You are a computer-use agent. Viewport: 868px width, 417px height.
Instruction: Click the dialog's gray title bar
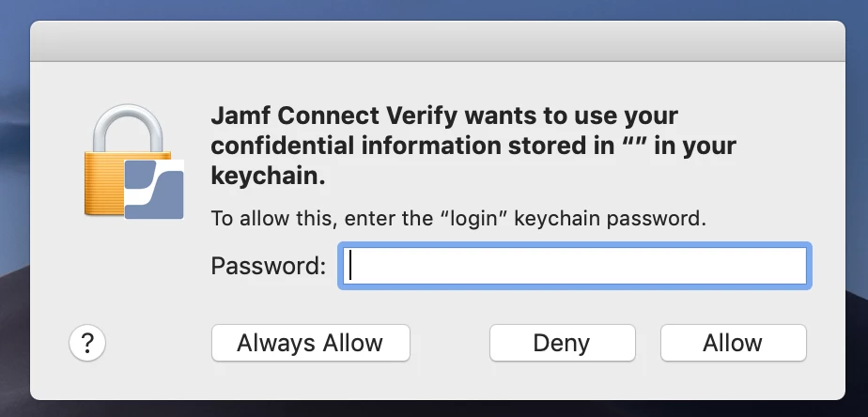point(438,41)
